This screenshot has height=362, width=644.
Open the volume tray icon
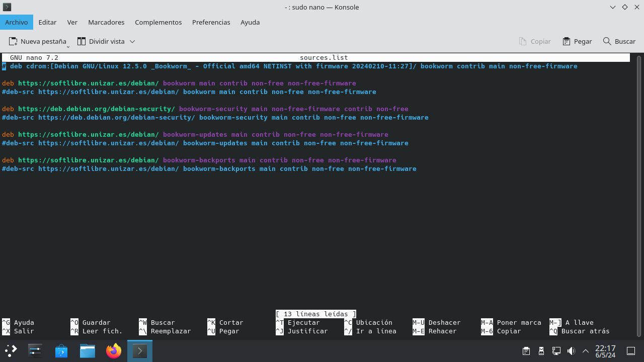tap(571, 351)
